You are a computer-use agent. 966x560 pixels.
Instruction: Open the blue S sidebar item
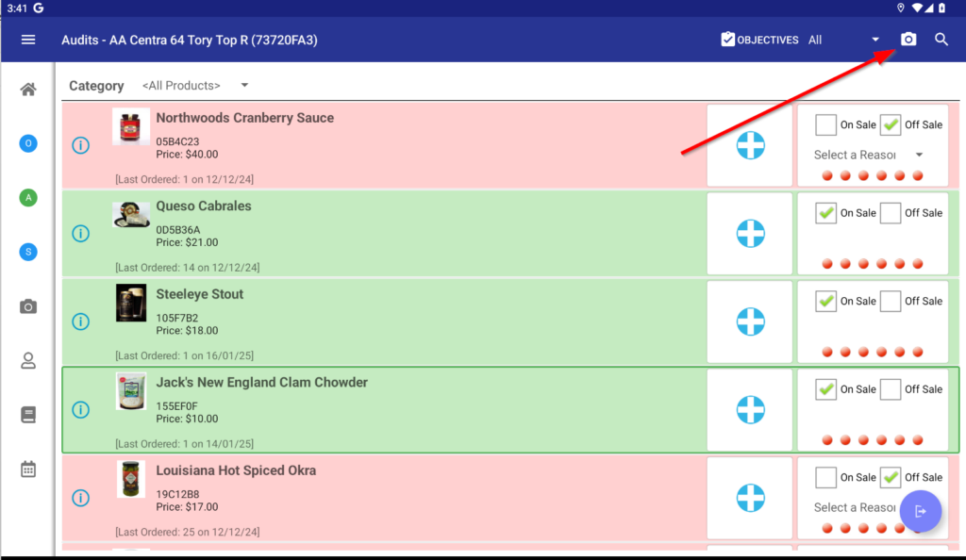(28, 252)
